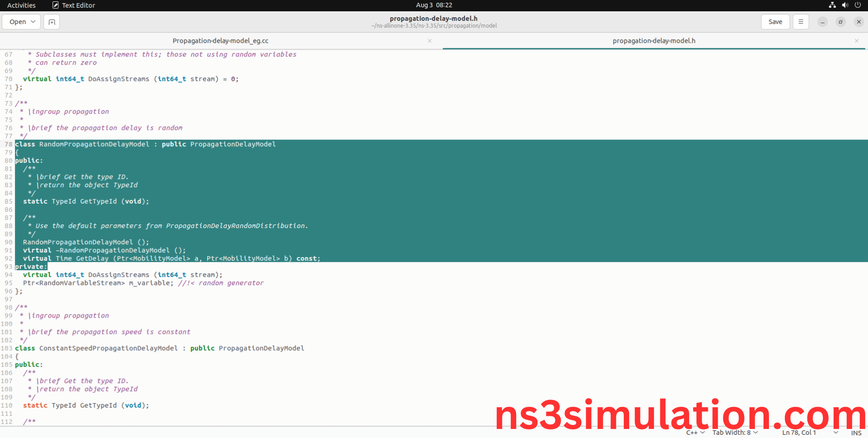Click the volume speaker icon in the system tray

[844, 5]
